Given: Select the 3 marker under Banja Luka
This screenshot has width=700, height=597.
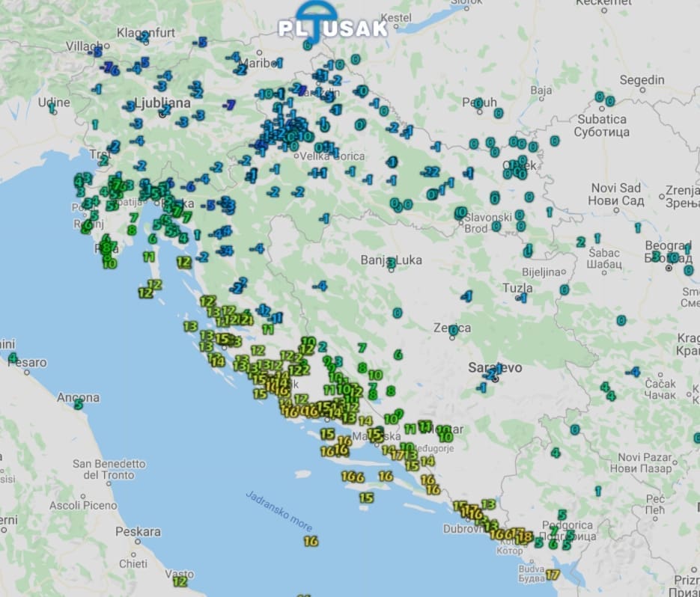Looking at the screenshot, I should click(x=391, y=263).
